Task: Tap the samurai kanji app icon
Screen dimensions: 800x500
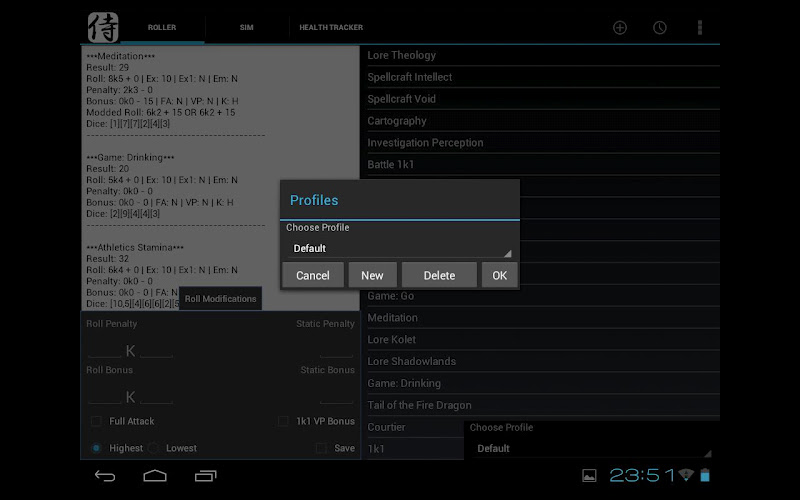Action: point(103,27)
